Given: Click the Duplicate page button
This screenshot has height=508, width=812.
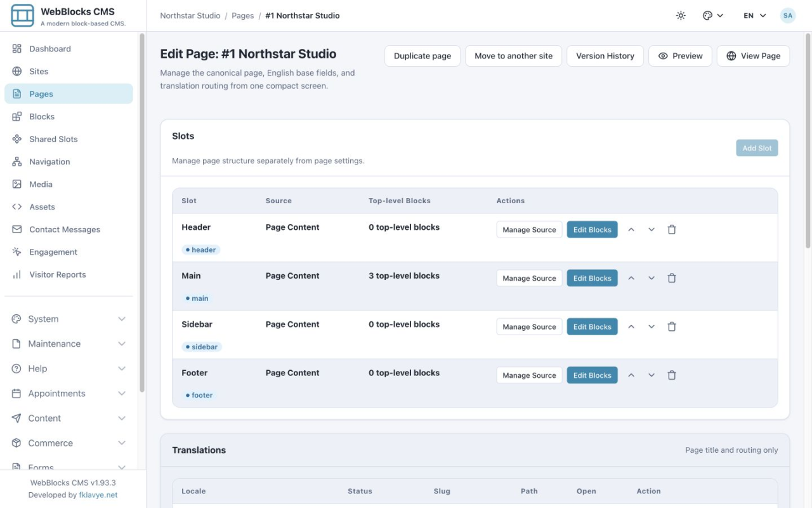Looking at the screenshot, I should click(x=422, y=56).
